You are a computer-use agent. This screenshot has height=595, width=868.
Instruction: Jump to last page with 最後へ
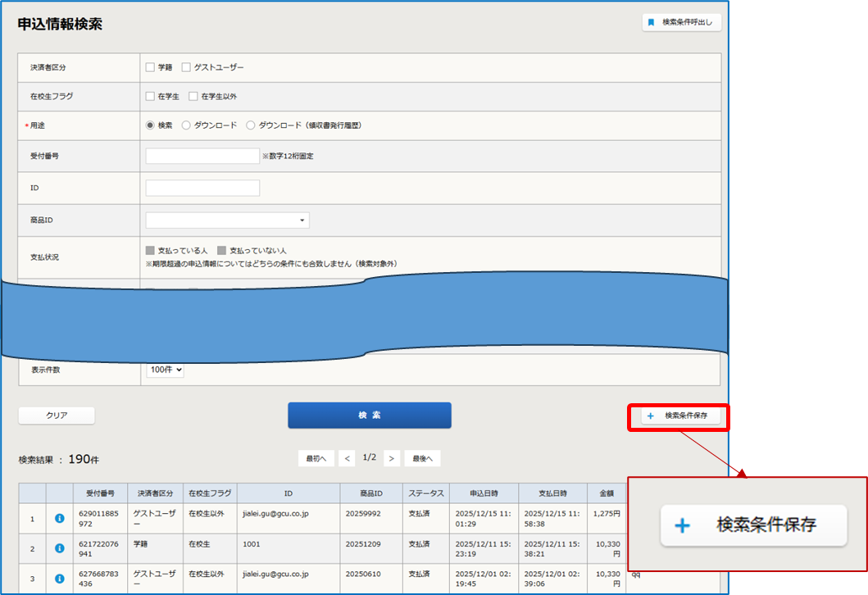point(422,458)
